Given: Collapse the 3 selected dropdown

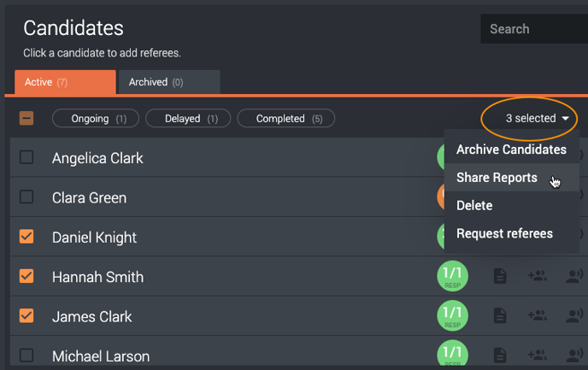Looking at the screenshot, I should click(537, 119).
